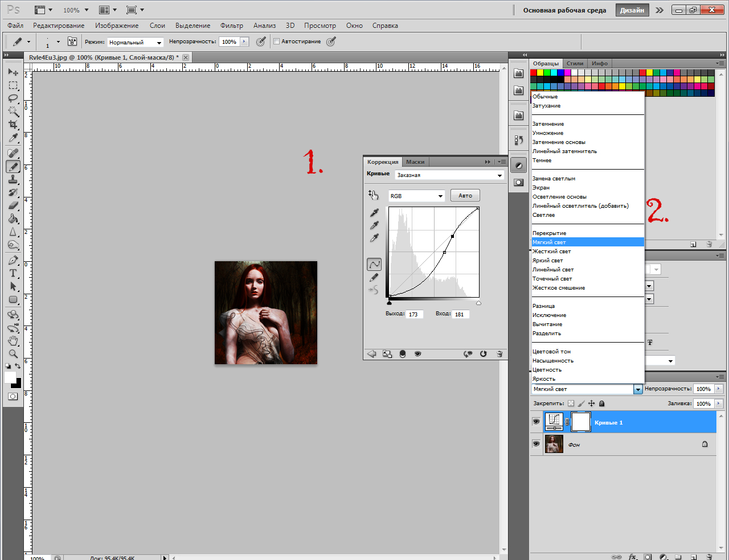Open the Фильтр menu

point(232,26)
